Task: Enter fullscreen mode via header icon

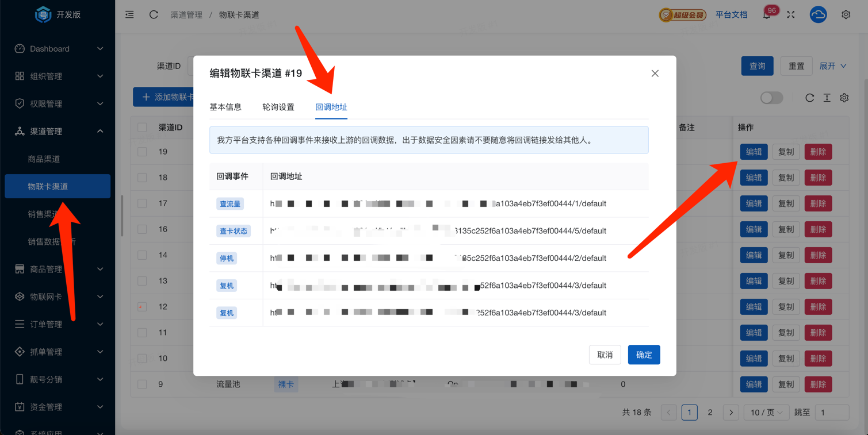Action: pos(791,15)
